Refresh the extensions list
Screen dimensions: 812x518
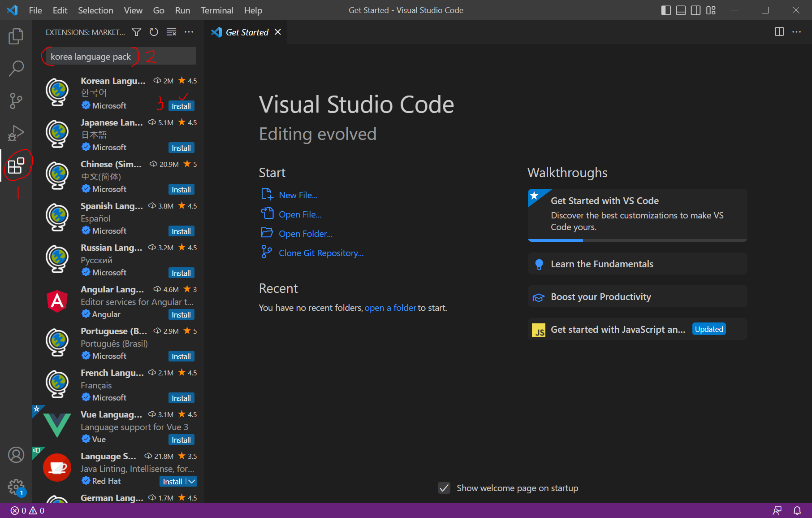click(x=154, y=32)
